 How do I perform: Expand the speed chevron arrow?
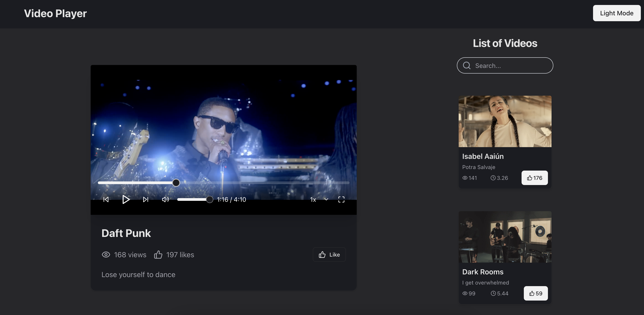click(x=326, y=199)
